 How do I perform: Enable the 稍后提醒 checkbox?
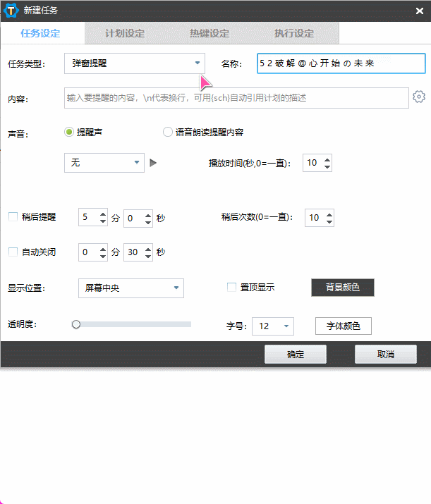point(13,217)
